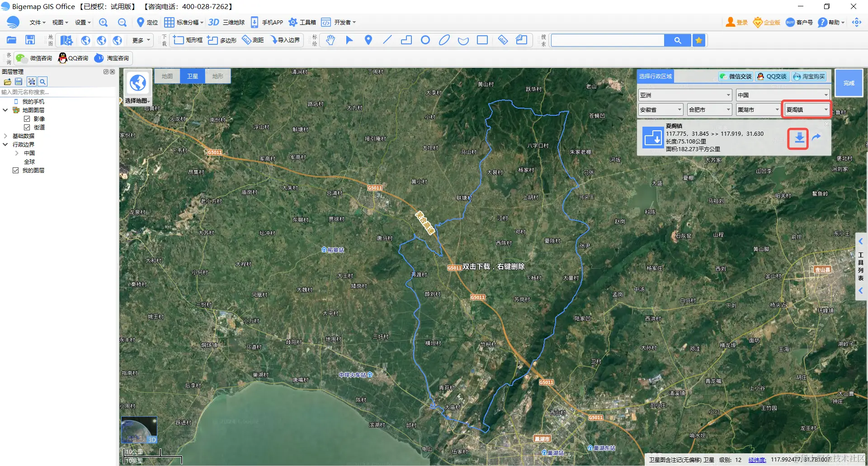Screen dimensions: 868x466
Task: Launch the 3D 三维地球 globe view
Action: point(226,23)
